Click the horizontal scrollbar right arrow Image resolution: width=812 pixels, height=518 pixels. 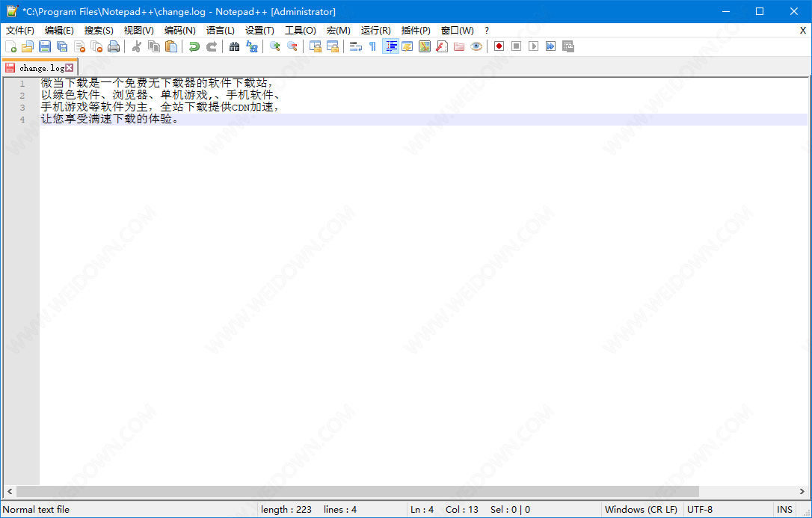pyautogui.click(x=802, y=491)
